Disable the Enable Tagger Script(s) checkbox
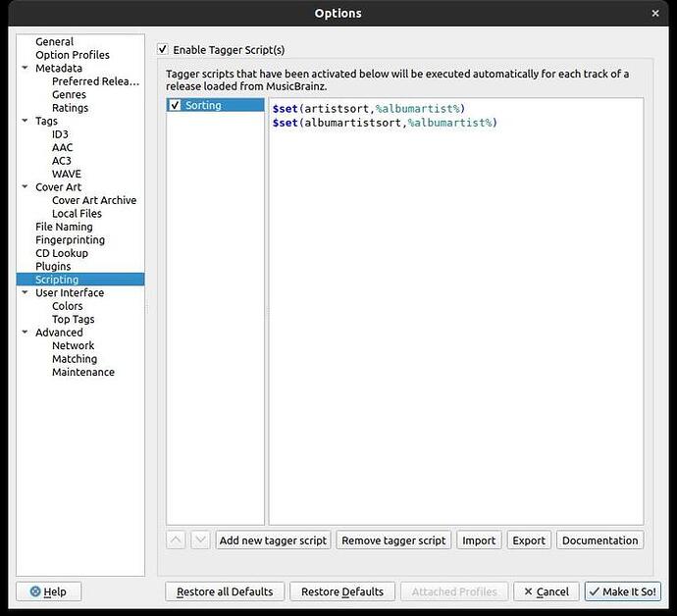 point(163,49)
